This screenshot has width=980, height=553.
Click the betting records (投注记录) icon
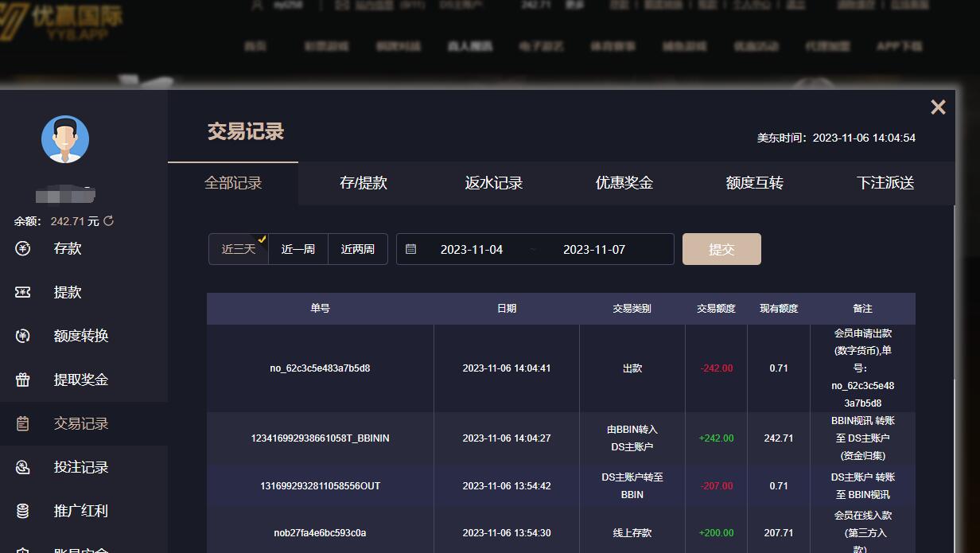point(23,467)
